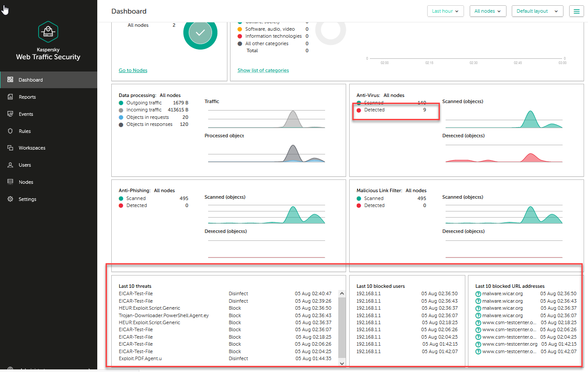Click the red Detected dot in Anti-Virus
Image resolution: width=588 pixels, height=372 pixels.
(359, 110)
